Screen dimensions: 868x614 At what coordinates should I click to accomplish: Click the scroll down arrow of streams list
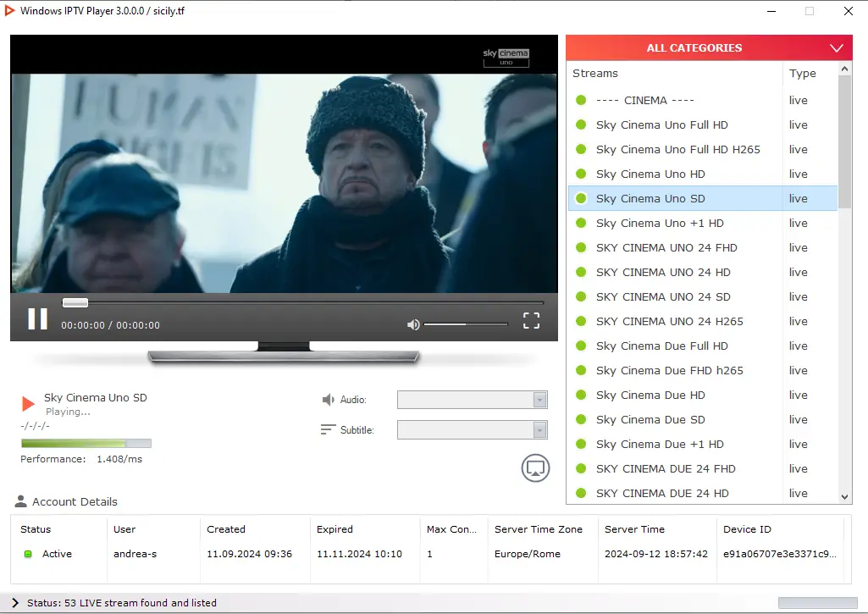(844, 496)
